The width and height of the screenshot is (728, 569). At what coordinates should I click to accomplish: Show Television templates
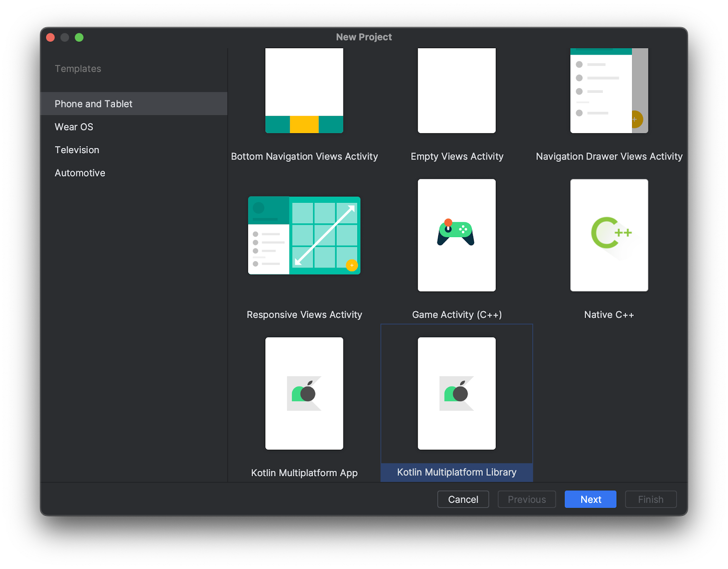(134, 150)
